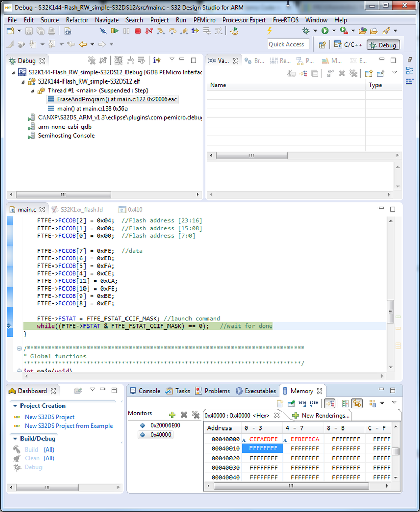420x512 pixels.
Task: Switch to the Console tab
Action: [x=145, y=391]
